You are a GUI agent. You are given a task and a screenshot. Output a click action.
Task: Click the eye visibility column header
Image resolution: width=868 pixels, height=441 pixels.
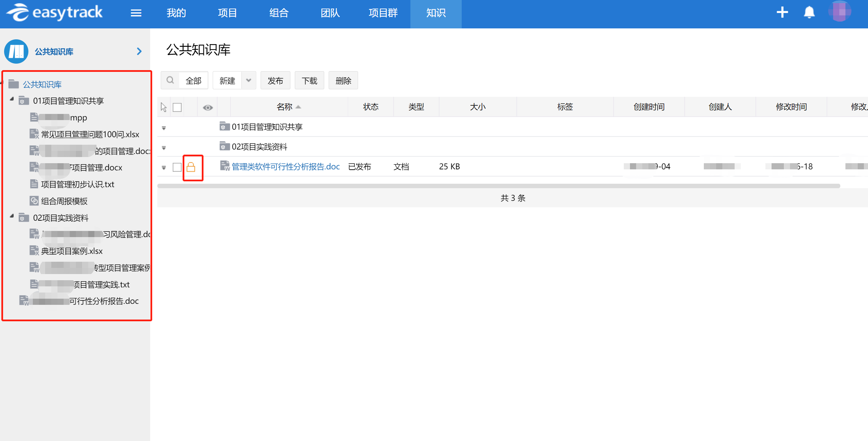[x=208, y=107]
